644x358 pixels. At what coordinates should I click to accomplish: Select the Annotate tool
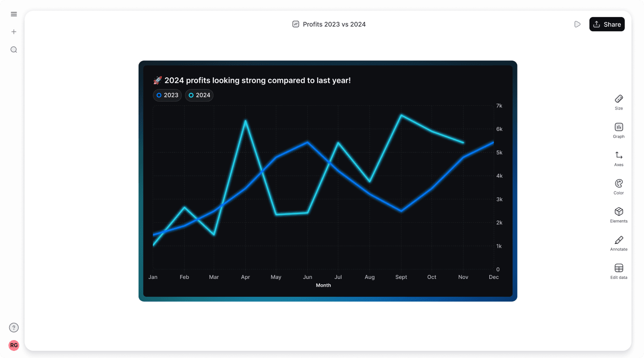coord(619,242)
